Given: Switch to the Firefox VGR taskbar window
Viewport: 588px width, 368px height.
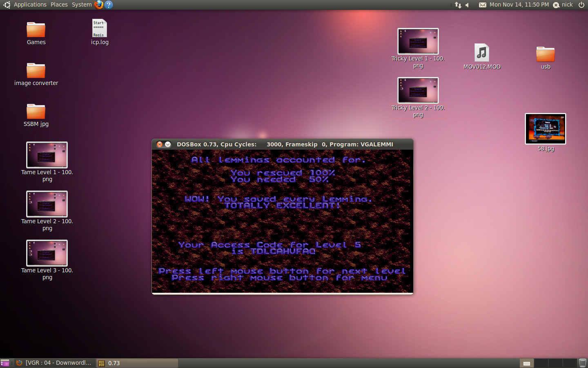Looking at the screenshot, I should (x=54, y=363).
